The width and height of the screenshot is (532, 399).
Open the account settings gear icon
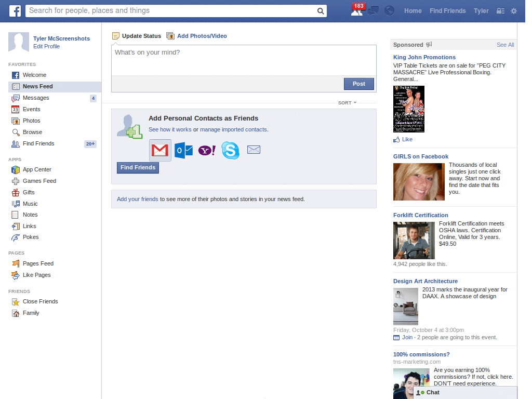[x=514, y=11]
